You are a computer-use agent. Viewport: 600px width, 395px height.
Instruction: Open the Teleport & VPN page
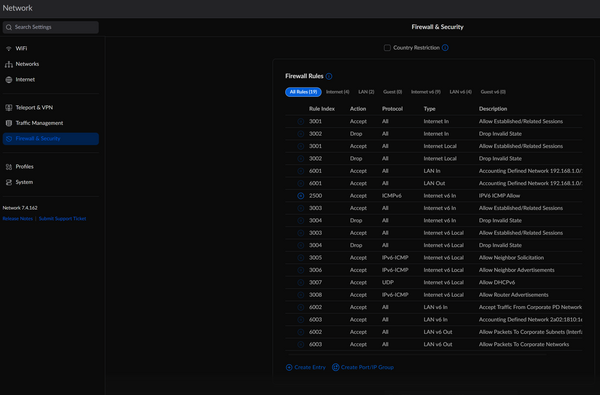pos(34,108)
